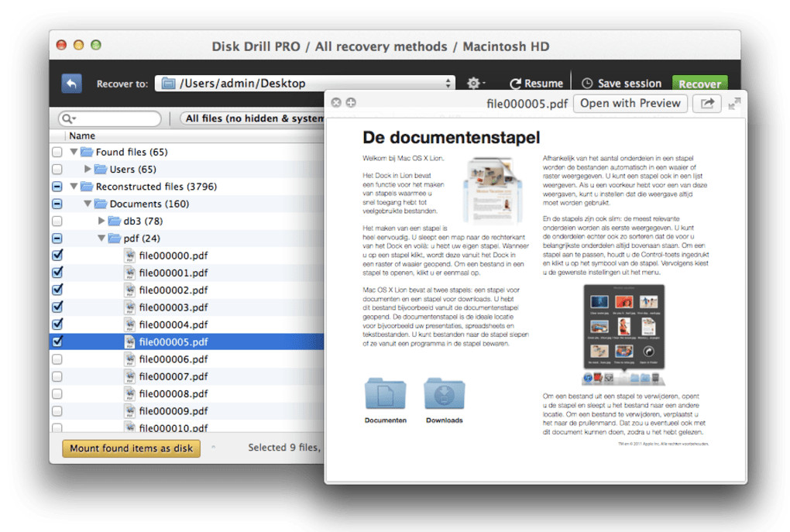Click the Users folder icon
Image resolution: width=790 pixels, height=532 pixels.
tap(101, 169)
